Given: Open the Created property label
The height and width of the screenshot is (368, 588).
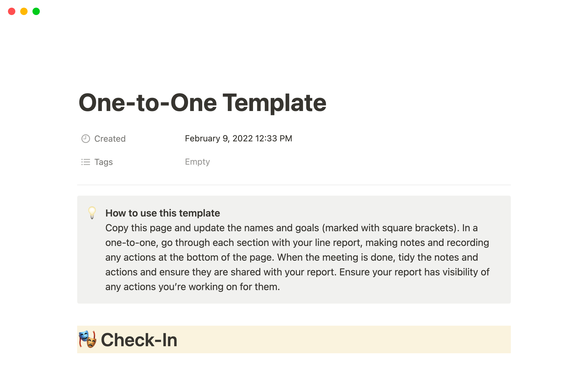Looking at the screenshot, I should pyautogui.click(x=110, y=139).
